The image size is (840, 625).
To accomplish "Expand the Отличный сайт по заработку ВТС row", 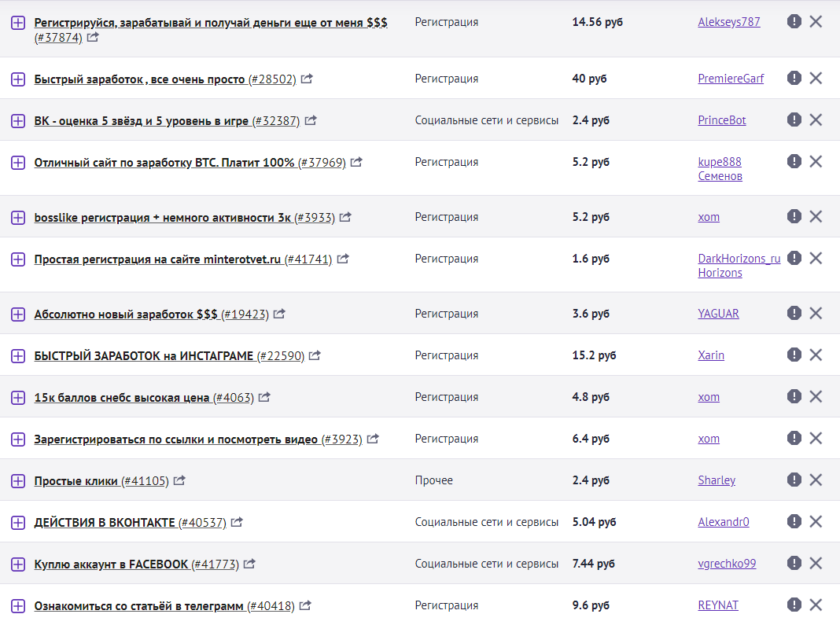I will tap(18, 163).
